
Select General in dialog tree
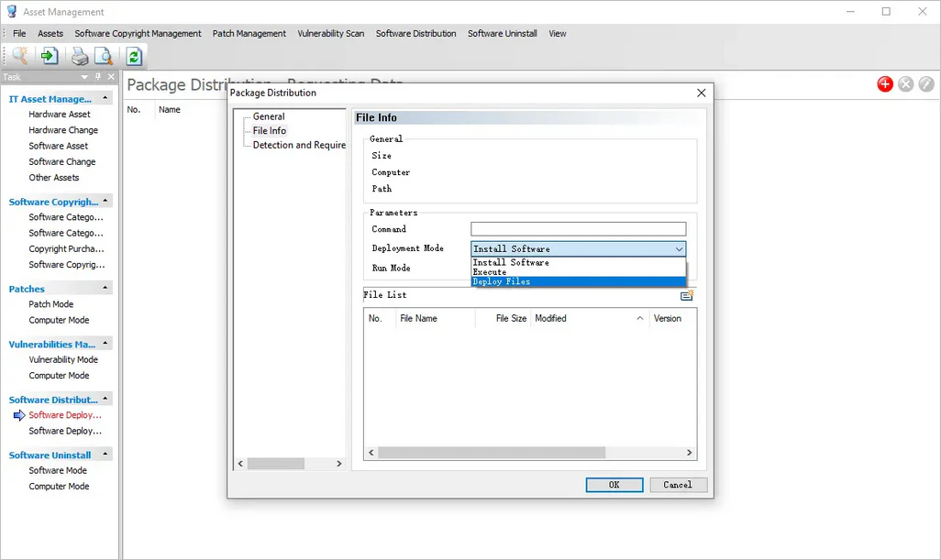269,116
